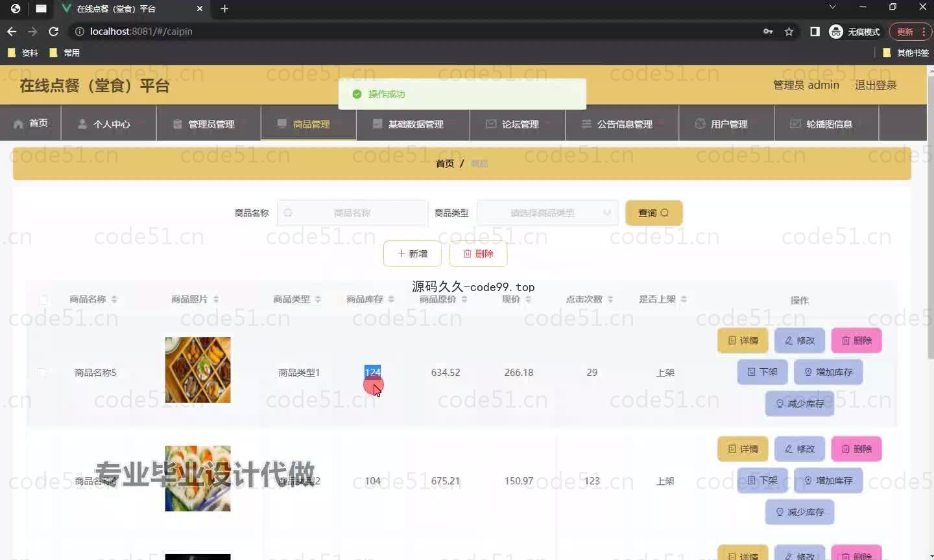Click 详情 in the stock 104 row
Image resolution: width=934 pixels, height=560 pixels.
[x=743, y=449]
